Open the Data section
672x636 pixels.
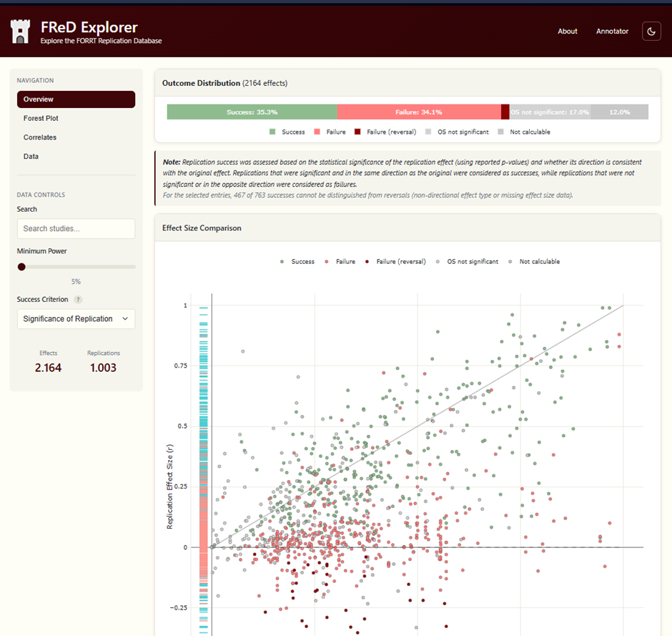[31, 156]
